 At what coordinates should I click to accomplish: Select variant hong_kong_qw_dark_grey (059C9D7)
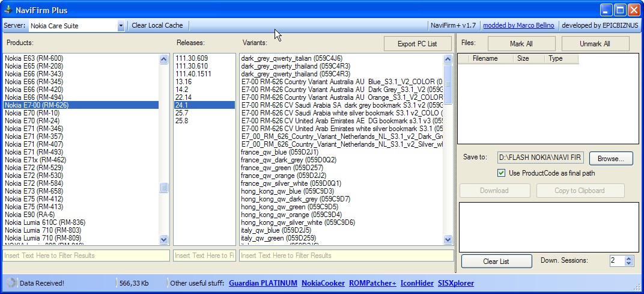pyautogui.click(x=341, y=199)
